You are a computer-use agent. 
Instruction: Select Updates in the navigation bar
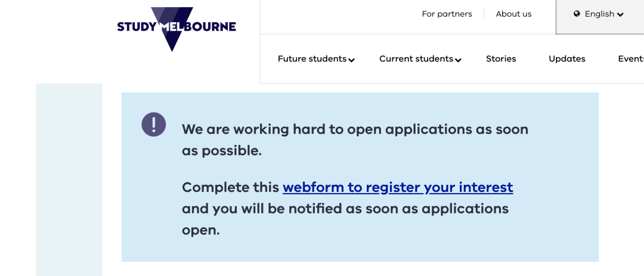point(567,59)
